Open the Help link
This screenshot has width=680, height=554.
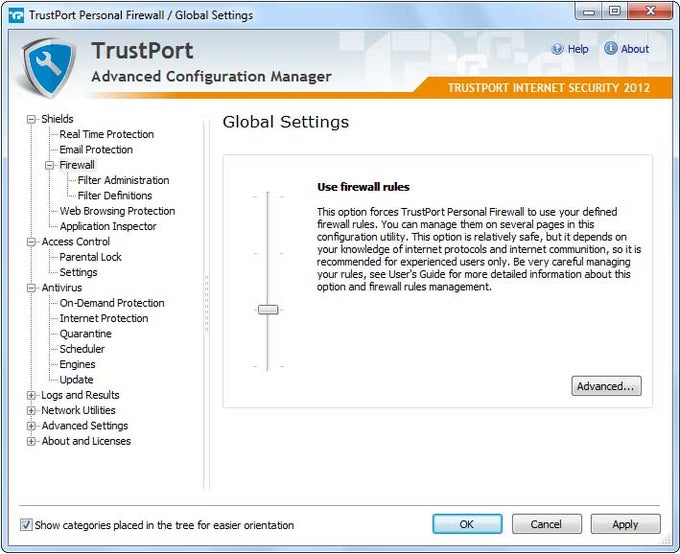pyautogui.click(x=578, y=49)
